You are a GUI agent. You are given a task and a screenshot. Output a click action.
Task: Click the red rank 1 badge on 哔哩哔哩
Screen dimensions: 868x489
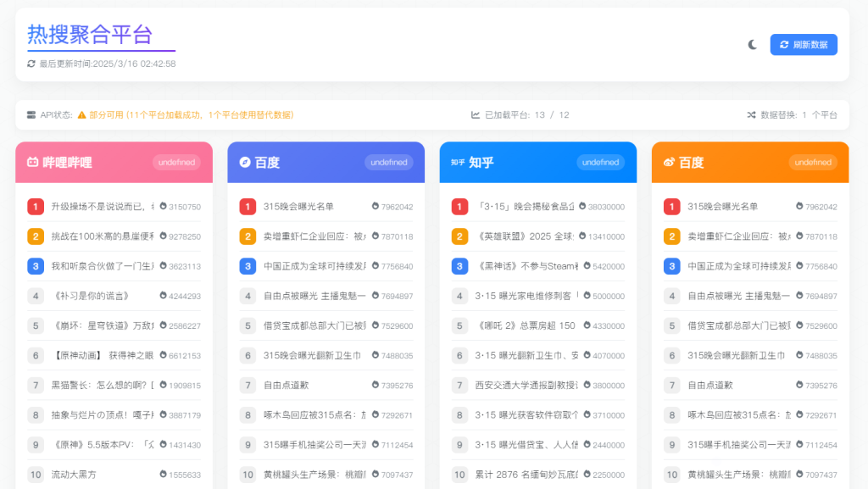point(36,206)
